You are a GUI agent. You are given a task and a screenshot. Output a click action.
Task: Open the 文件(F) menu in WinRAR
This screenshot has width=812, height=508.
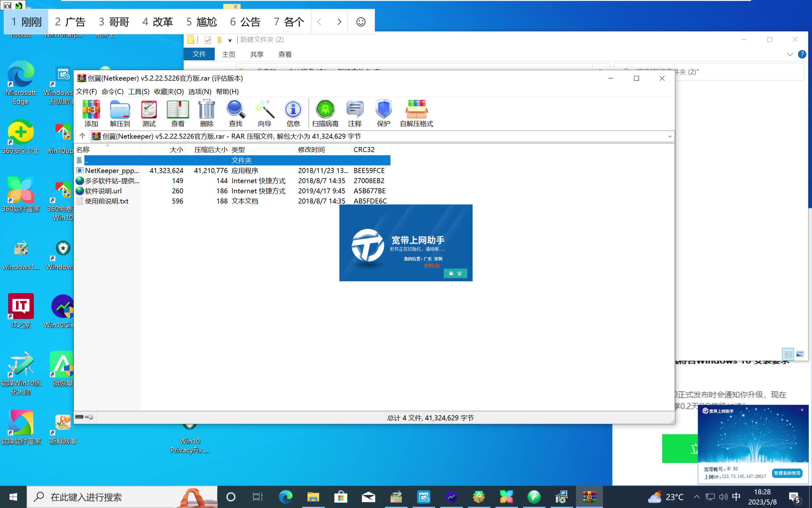click(86, 92)
